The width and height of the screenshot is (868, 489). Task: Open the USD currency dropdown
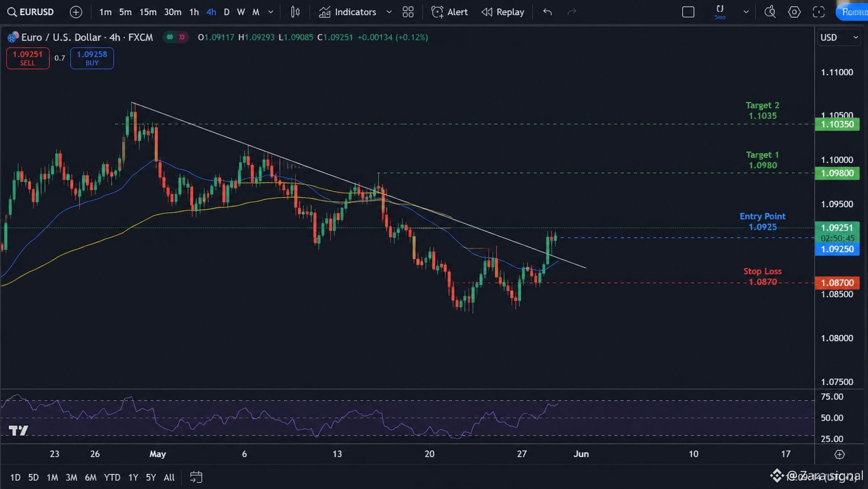(x=839, y=37)
